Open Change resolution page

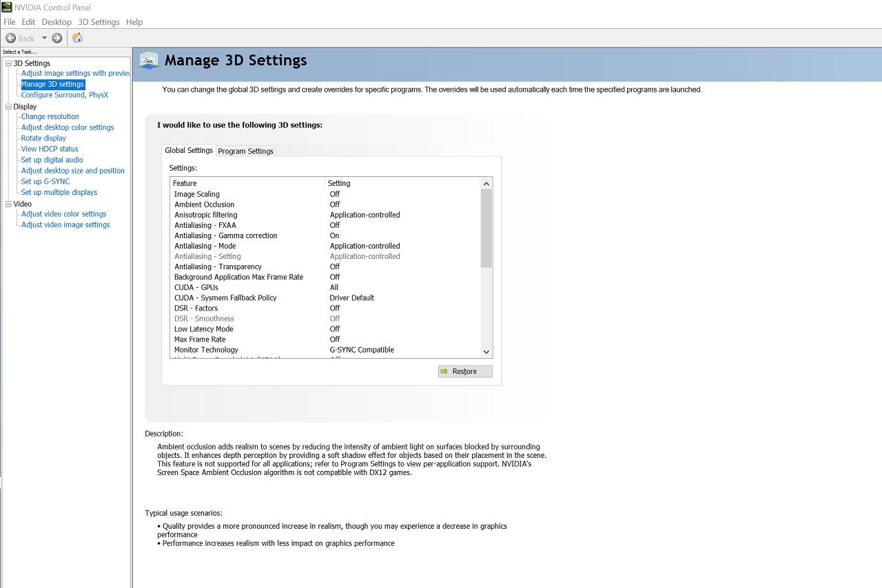point(50,116)
